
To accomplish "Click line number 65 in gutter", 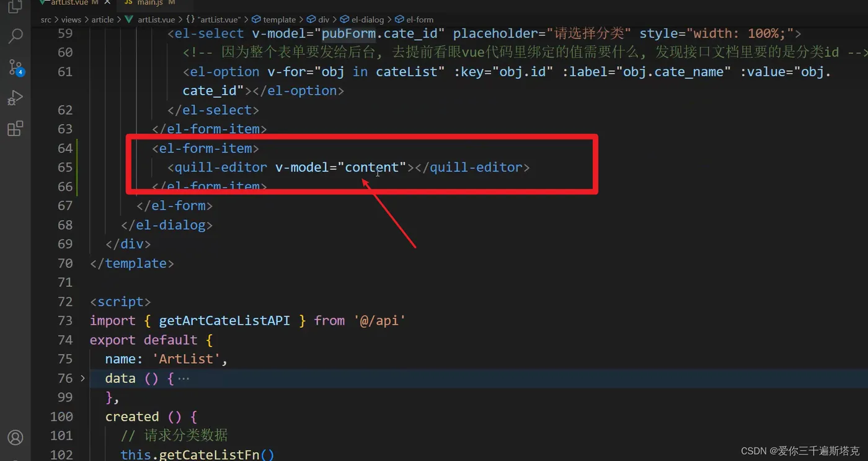I will pos(65,167).
